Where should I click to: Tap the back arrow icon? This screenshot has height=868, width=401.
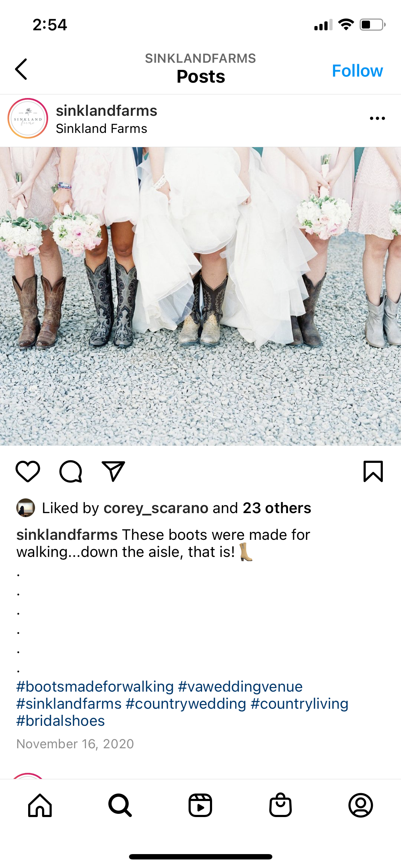click(21, 69)
